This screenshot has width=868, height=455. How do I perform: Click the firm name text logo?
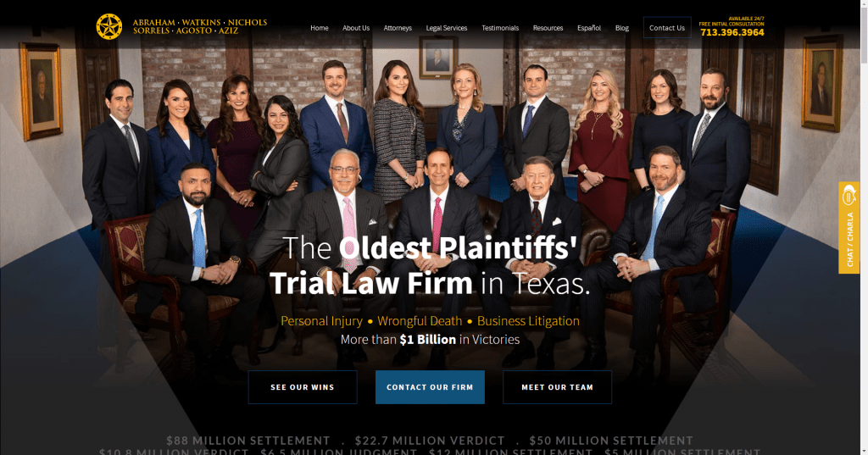[x=200, y=26]
